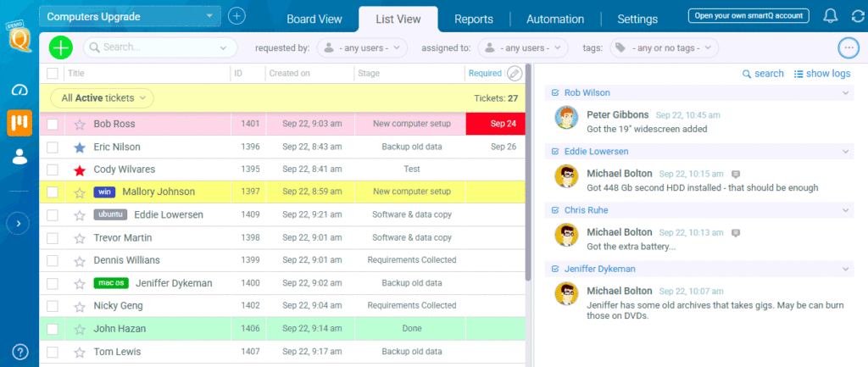Toggle the select-all checkbox in header
The height and width of the screenshot is (367, 868).
[53, 74]
